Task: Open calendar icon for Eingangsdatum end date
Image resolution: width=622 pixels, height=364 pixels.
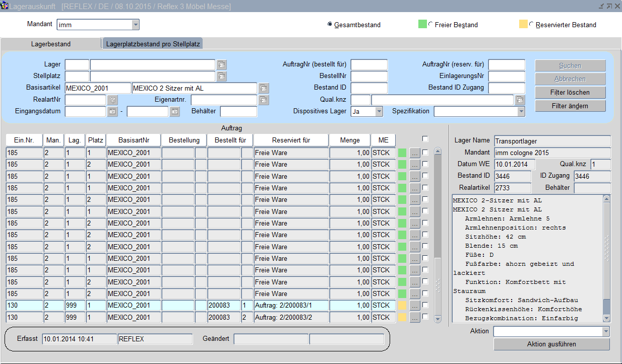Action: pos(174,111)
